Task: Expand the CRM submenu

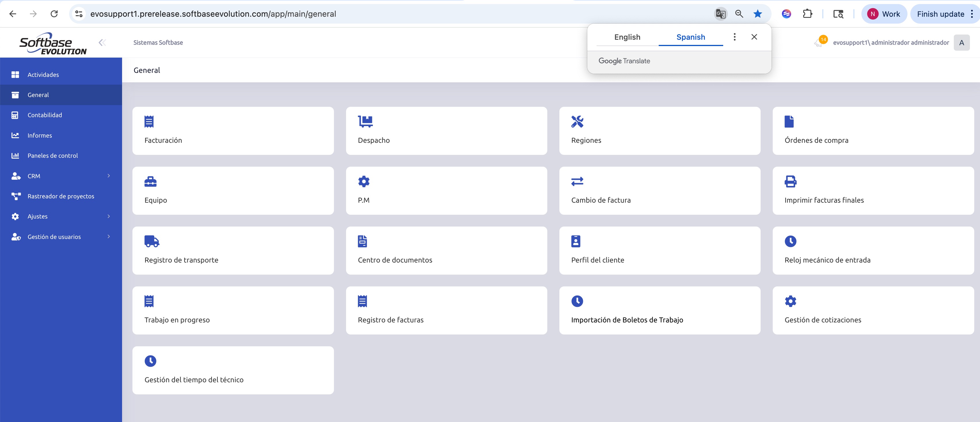Action: click(109, 176)
